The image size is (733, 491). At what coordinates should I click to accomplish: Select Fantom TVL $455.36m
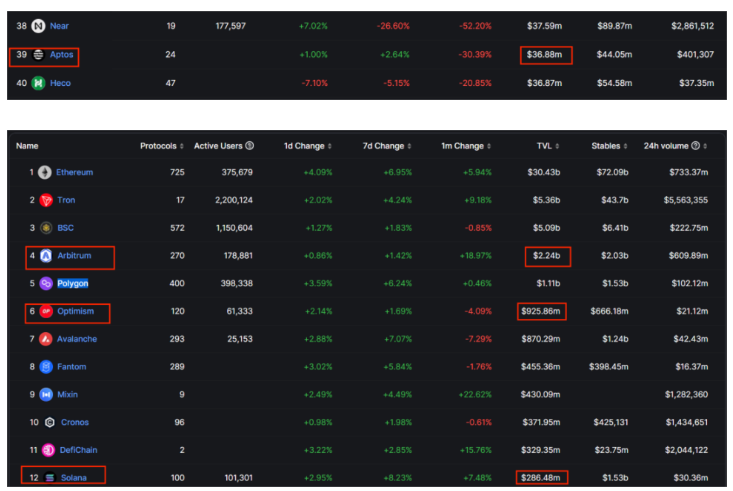coord(541,367)
